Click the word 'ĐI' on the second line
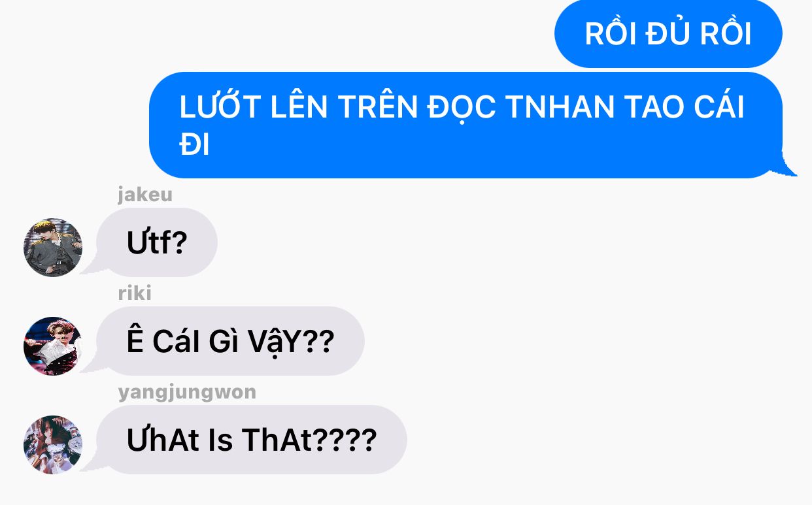 pos(194,146)
